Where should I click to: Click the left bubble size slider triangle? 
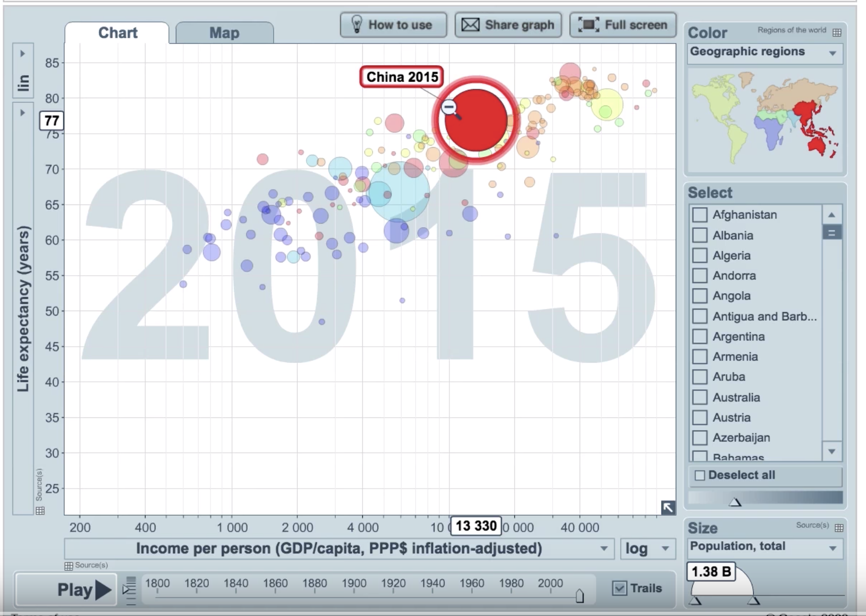[695, 601]
